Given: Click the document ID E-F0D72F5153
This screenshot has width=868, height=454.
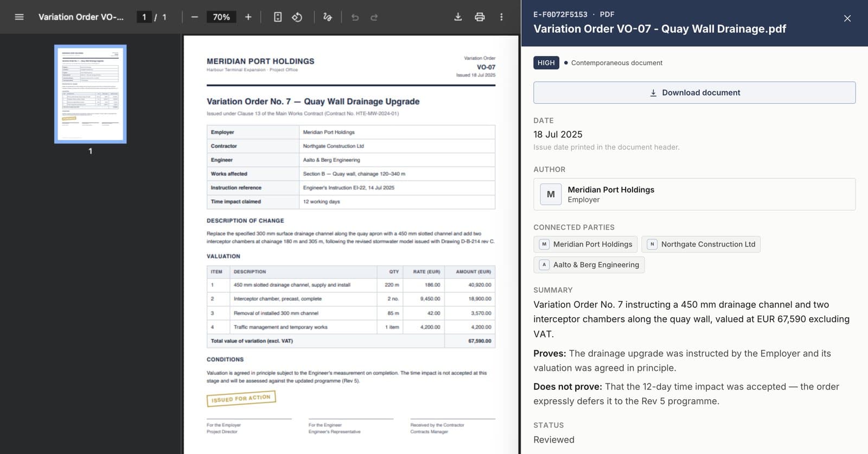Looking at the screenshot, I should (560, 15).
